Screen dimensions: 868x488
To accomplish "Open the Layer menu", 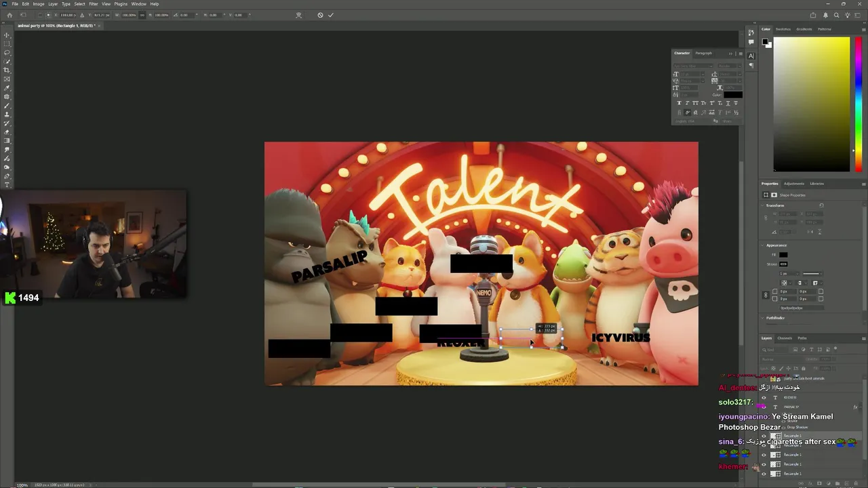I will point(53,4).
